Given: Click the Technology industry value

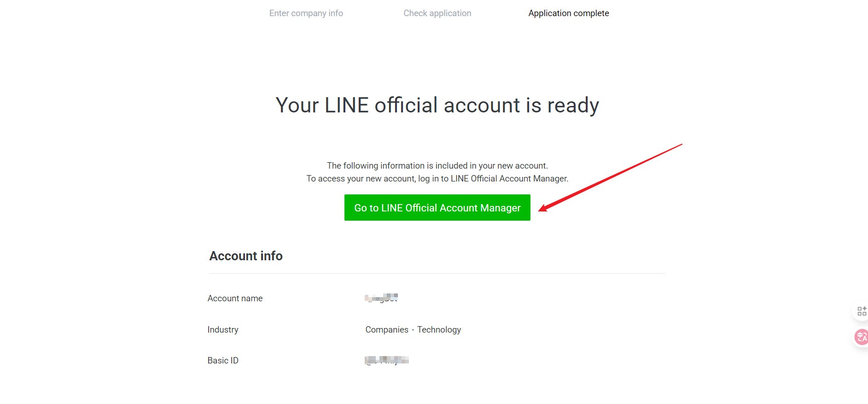Looking at the screenshot, I should click(x=439, y=330).
